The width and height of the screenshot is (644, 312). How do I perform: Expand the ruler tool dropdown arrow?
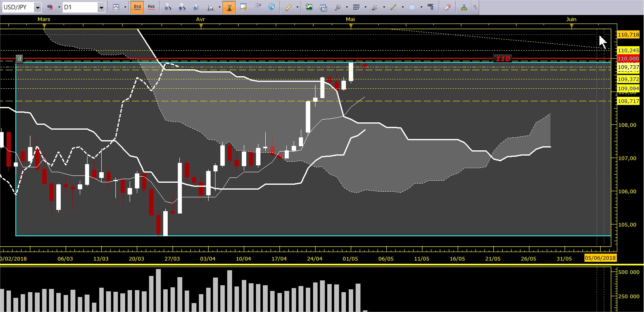click(297, 7)
